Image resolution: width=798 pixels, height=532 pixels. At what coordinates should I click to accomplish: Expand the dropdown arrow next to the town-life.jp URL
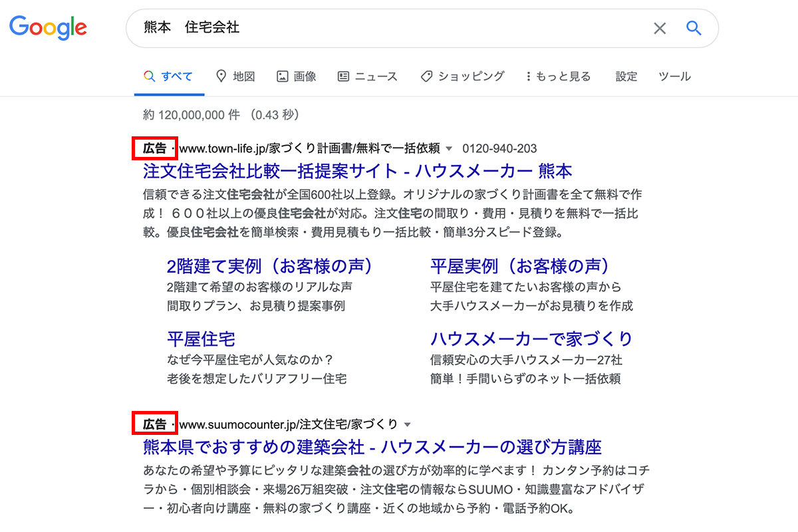(x=449, y=148)
